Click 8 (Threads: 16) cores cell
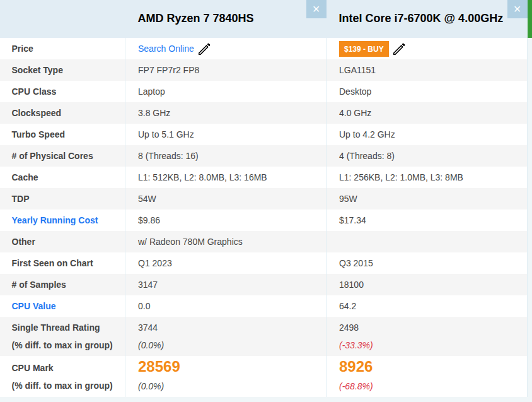The image size is (532, 402). coord(168,156)
